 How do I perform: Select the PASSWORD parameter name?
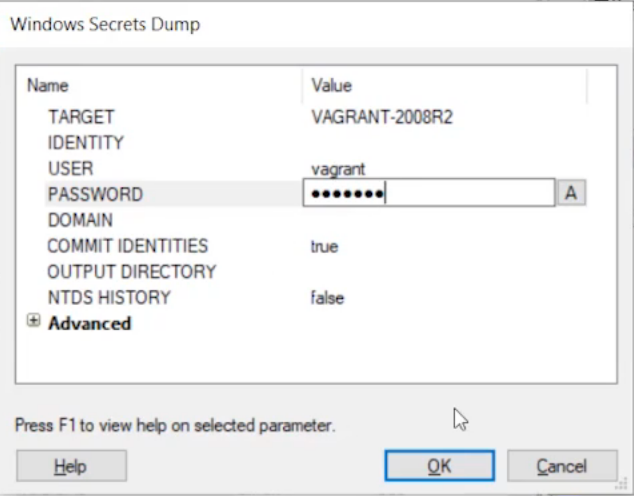(95, 194)
